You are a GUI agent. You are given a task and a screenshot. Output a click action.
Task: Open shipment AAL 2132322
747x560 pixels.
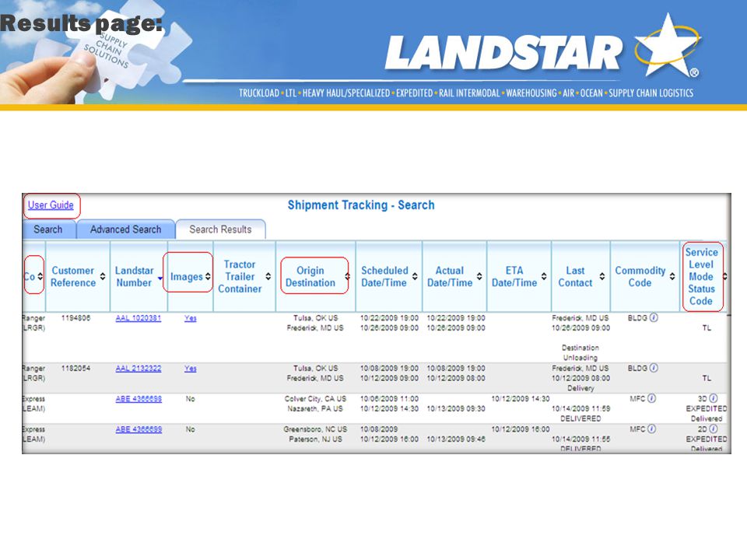[x=139, y=369]
